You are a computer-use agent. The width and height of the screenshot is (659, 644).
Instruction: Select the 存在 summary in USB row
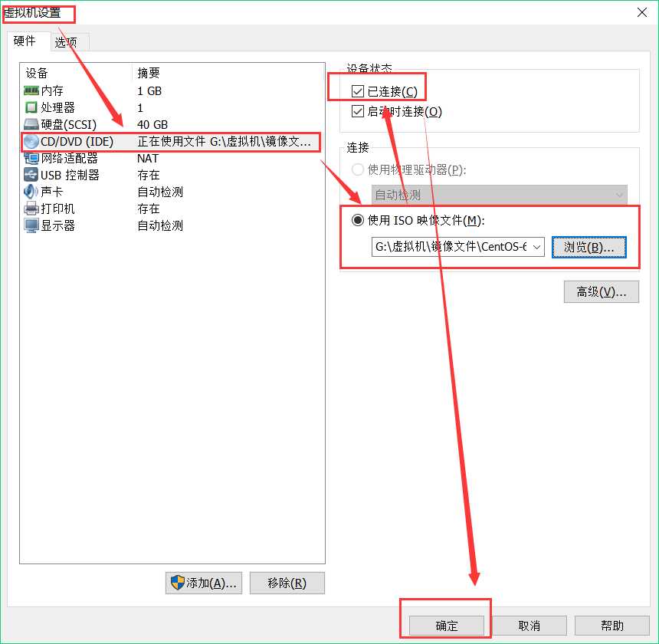click(149, 175)
